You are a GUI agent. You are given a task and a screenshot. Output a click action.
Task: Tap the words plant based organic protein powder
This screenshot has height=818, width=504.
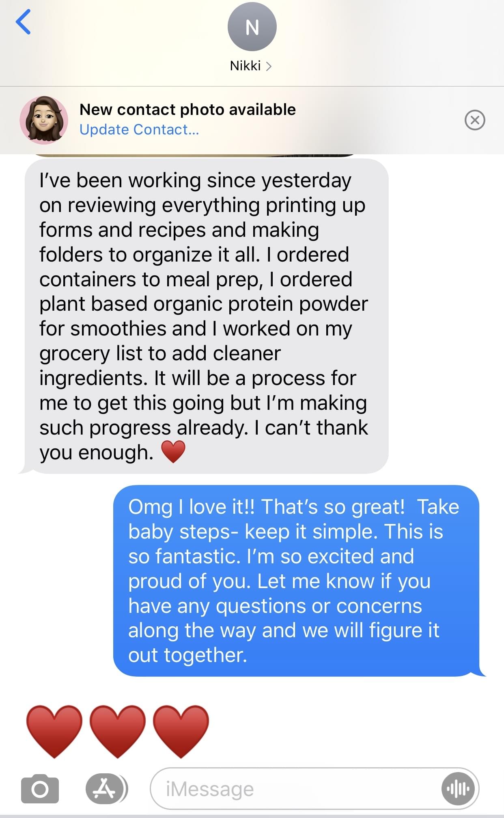(203, 304)
